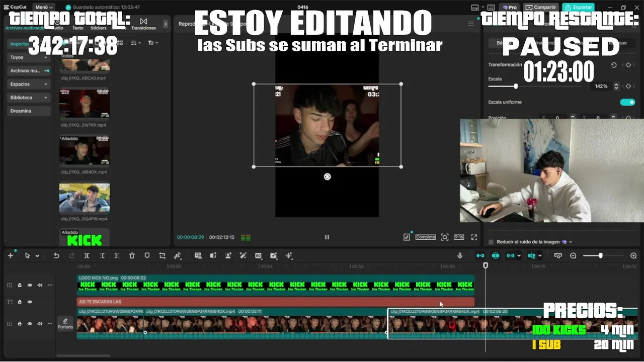Switch to the Stickers tab
Viewport: 644px width, 362px height.
[x=98, y=28]
